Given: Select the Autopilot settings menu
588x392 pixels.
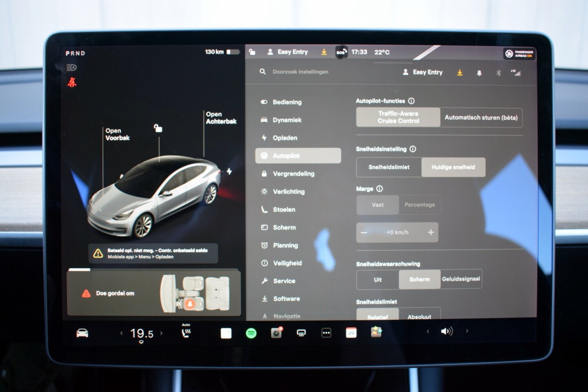Looking at the screenshot, I should (x=298, y=156).
